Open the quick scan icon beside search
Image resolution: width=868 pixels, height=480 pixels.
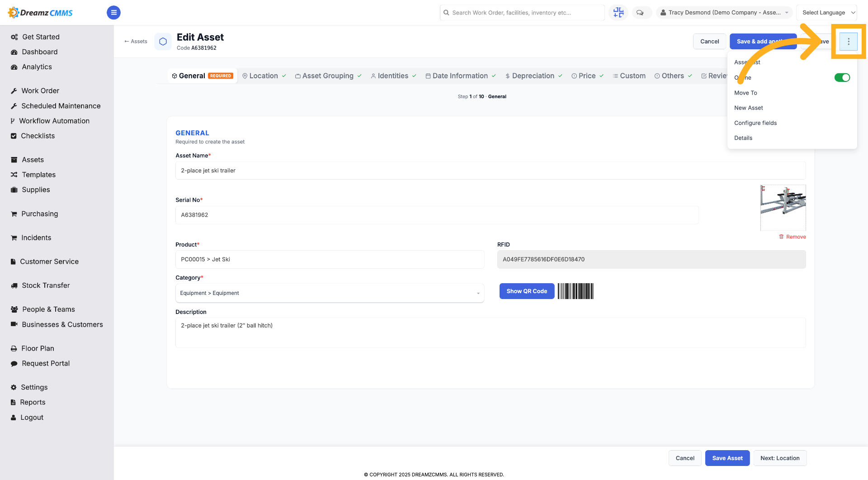pos(618,13)
